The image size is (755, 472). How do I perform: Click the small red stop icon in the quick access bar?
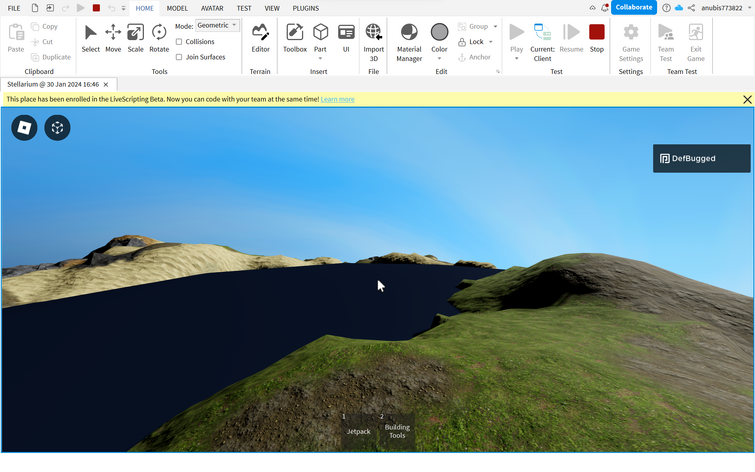(x=96, y=8)
